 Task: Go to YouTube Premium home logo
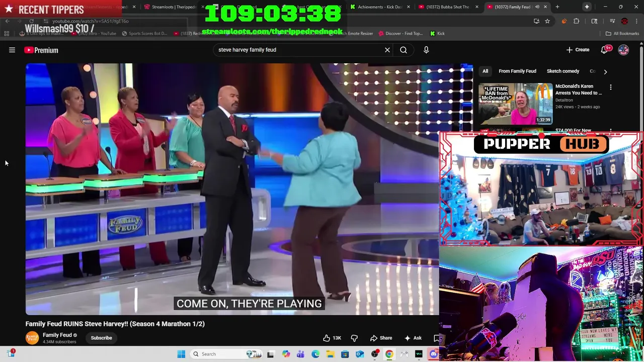click(41, 50)
